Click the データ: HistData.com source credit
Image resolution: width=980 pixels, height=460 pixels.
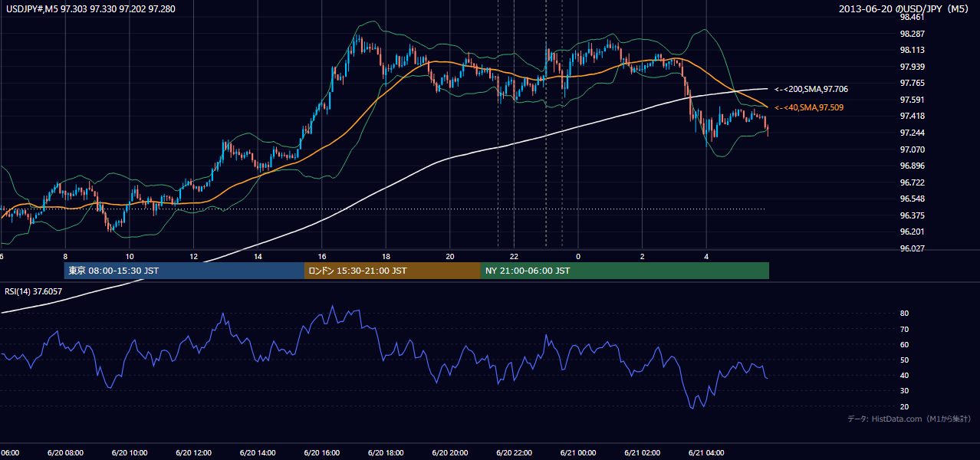click(x=909, y=419)
